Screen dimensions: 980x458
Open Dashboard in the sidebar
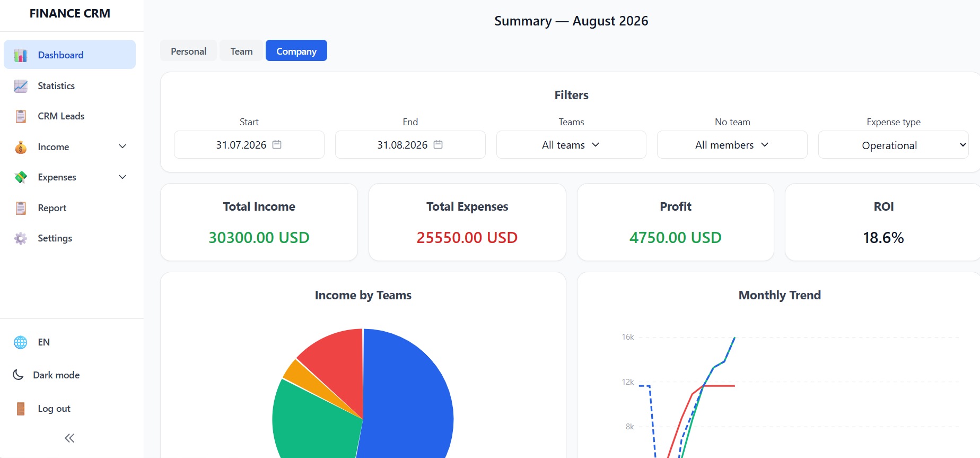click(x=69, y=55)
